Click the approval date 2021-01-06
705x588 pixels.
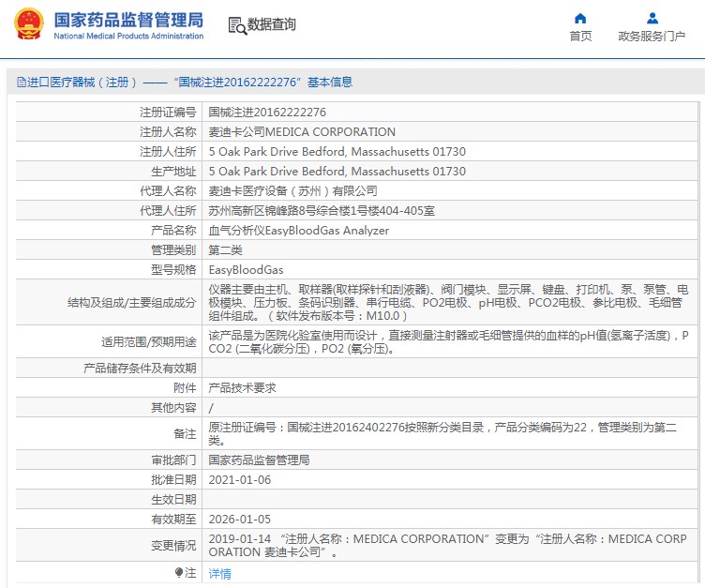click(x=239, y=480)
